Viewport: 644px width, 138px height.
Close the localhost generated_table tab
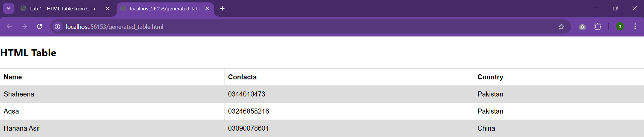point(207,9)
